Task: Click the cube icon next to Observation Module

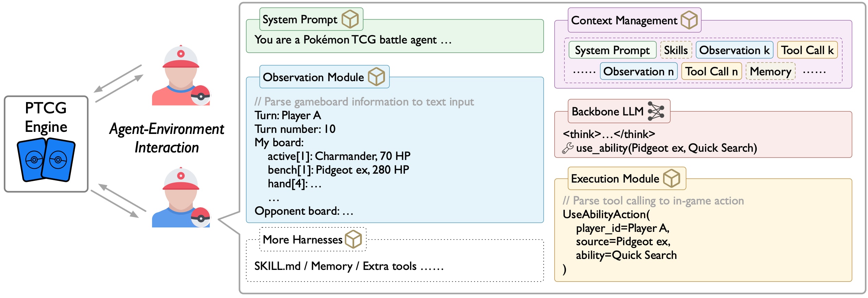Action: point(376,76)
